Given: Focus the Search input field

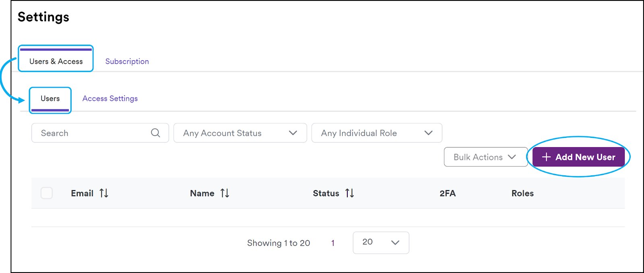Looking at the screenshot, I should (100, 133).
